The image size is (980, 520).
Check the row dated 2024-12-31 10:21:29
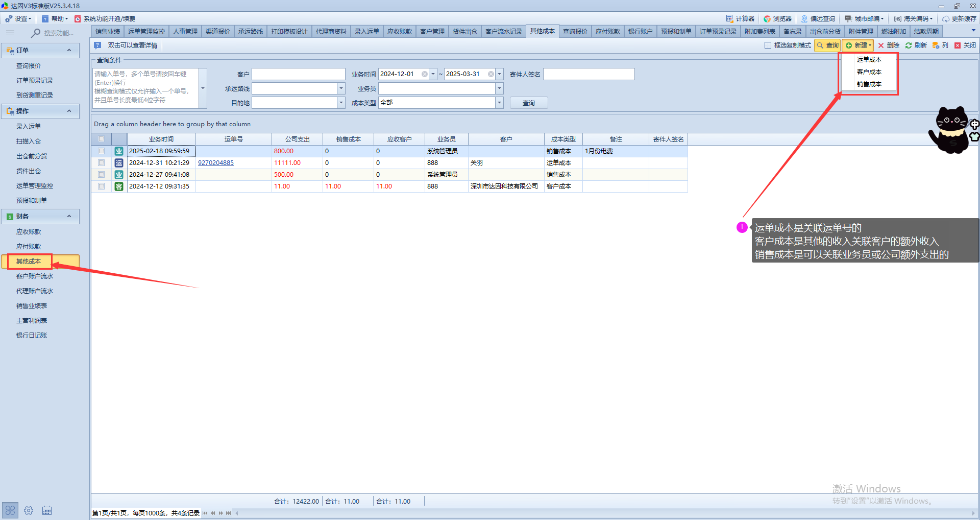pos(101,163)
